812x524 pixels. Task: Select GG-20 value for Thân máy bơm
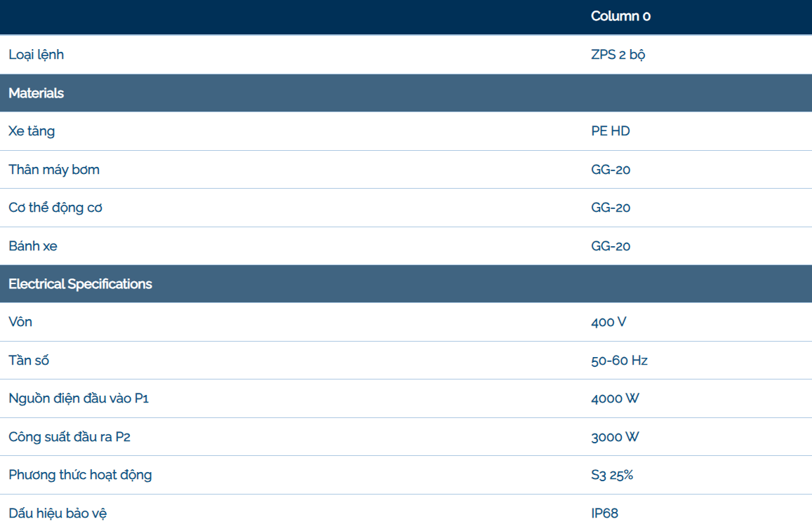(x=611, y=170)
